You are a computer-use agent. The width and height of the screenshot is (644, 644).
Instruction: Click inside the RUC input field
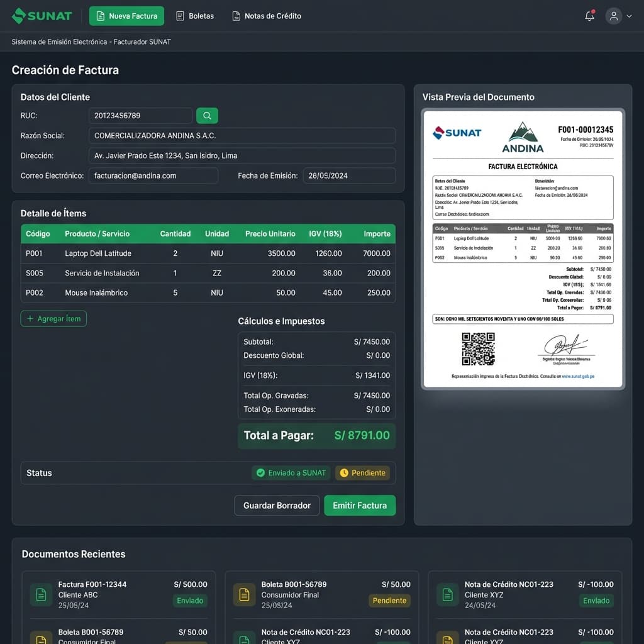[x=140, y=116]
